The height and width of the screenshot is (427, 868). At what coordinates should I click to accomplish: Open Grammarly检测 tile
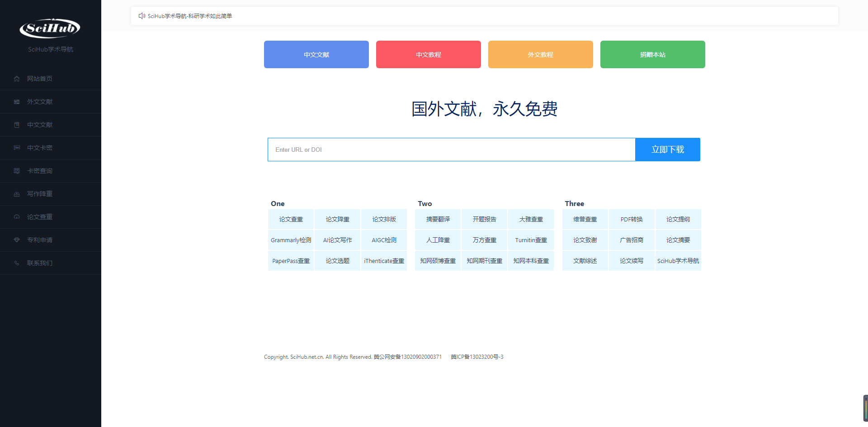(291, 240)
